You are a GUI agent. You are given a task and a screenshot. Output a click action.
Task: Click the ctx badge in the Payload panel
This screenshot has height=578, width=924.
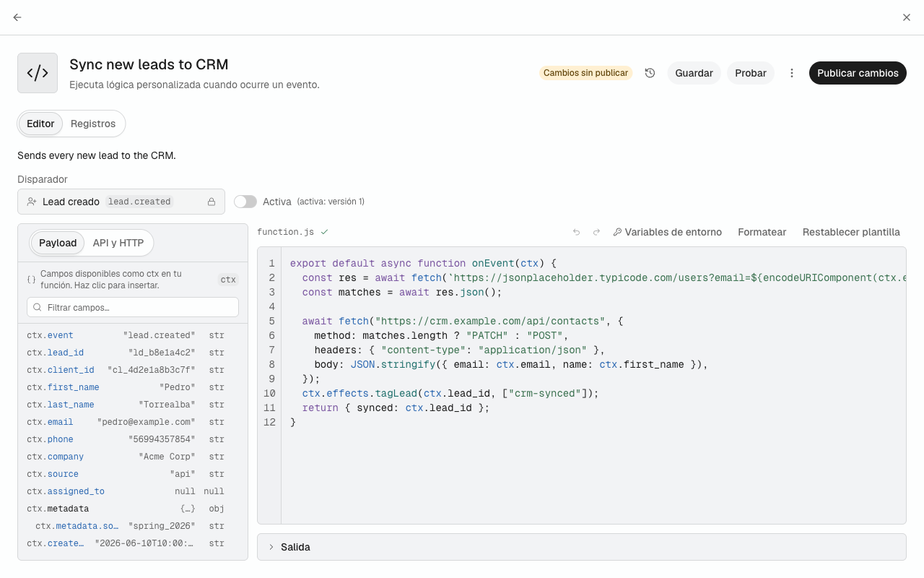(228, 280)
